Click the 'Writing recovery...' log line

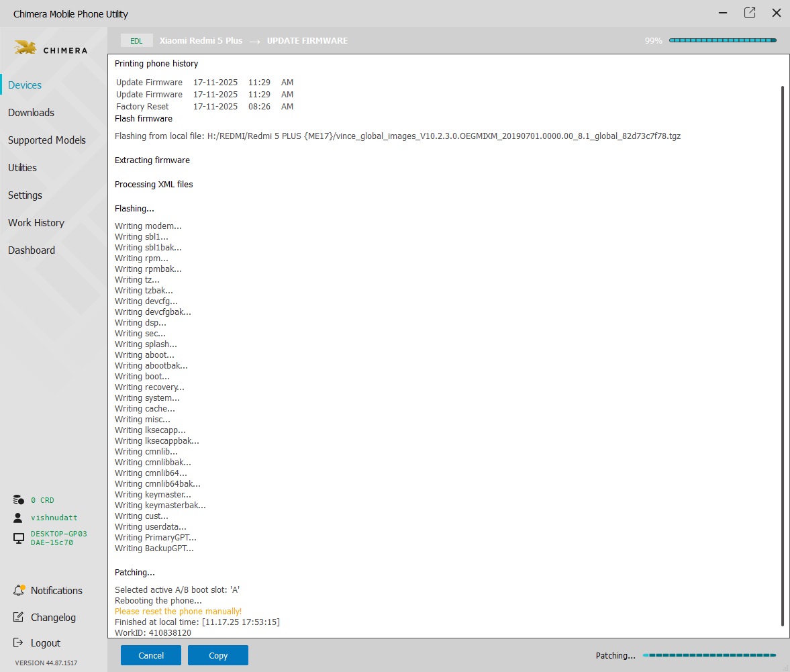(x=150, y=387)
